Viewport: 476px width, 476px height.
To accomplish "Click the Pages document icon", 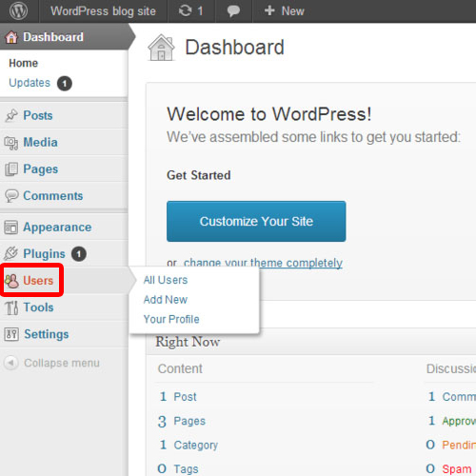I will pos(11,169).
